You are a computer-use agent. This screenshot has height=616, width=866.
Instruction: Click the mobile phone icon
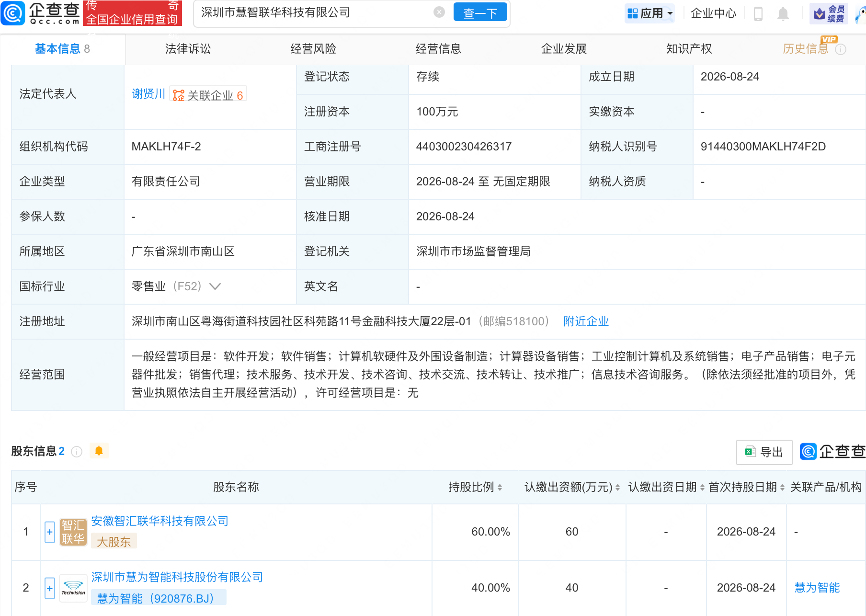[758, 13]
